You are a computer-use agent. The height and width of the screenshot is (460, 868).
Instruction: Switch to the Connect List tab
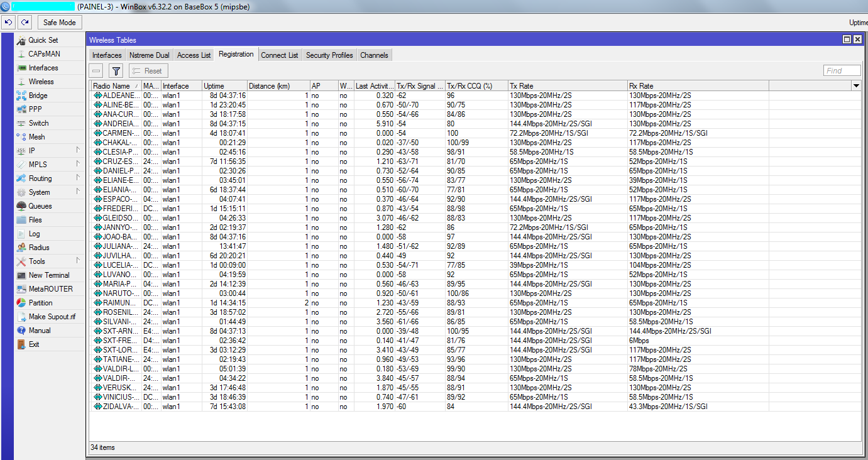tap(280, 55)
